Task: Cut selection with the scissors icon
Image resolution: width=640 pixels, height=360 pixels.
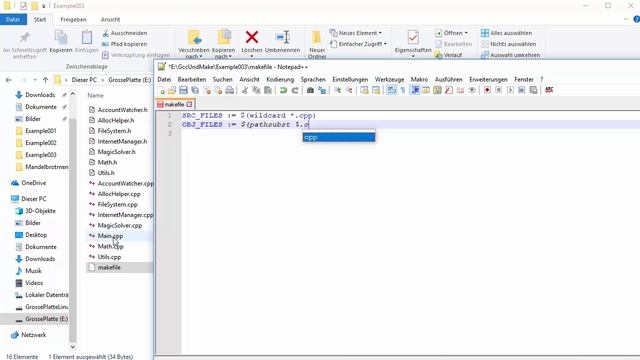Action: click(x=244, y=90)
